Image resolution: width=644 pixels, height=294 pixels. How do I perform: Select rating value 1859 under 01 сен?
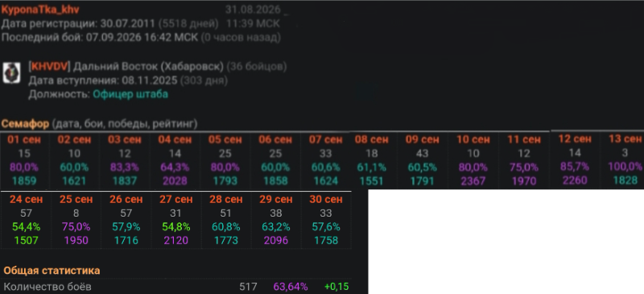(24, 181)
